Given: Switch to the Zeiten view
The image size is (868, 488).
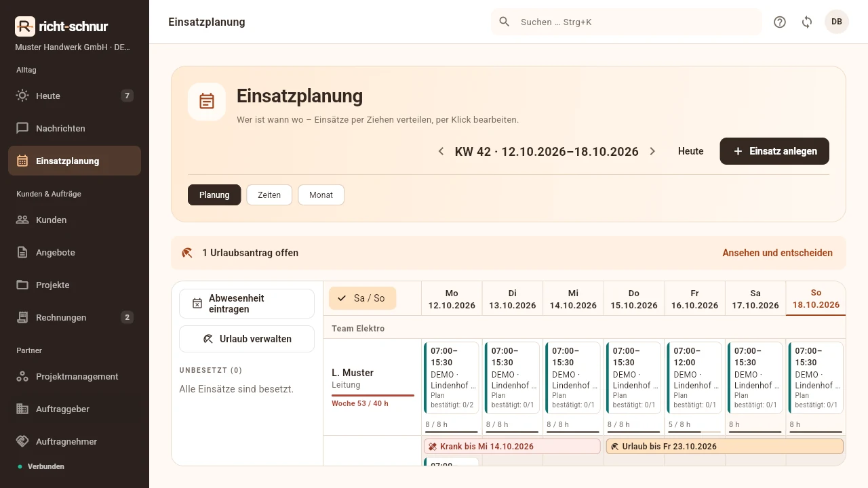Looking at the screenshot, I should (269, 195).
